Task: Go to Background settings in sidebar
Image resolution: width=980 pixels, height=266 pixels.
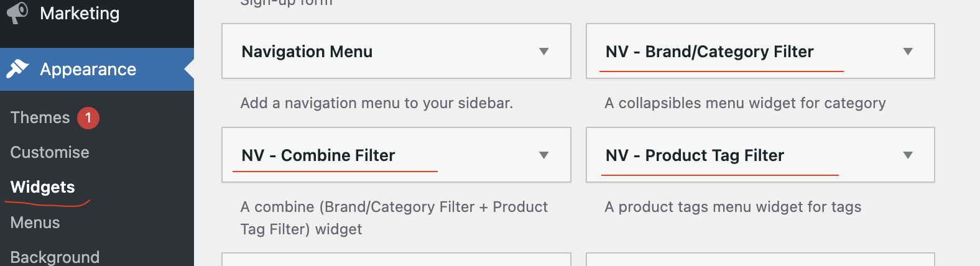Action: tap(55, 257)
